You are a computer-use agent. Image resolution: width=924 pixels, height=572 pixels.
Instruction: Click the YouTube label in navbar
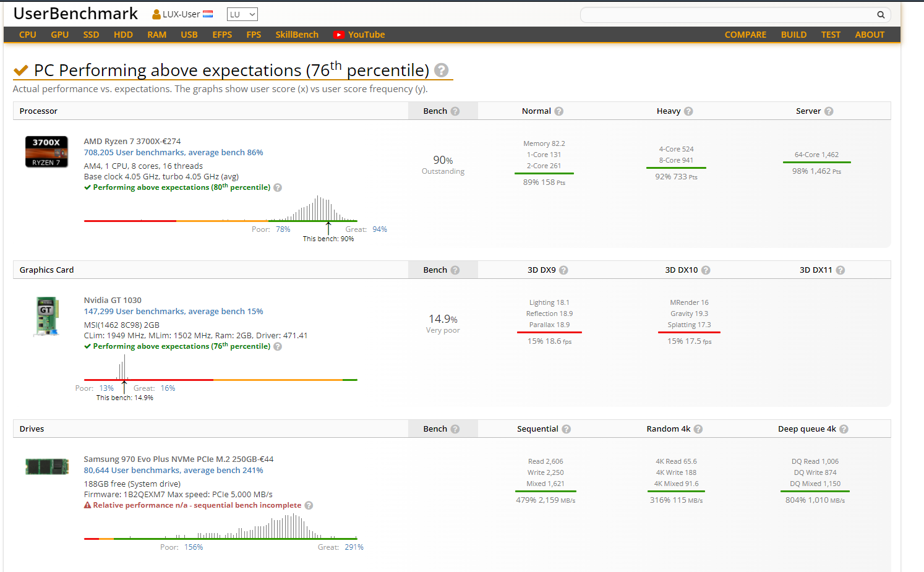coord(366,35)
